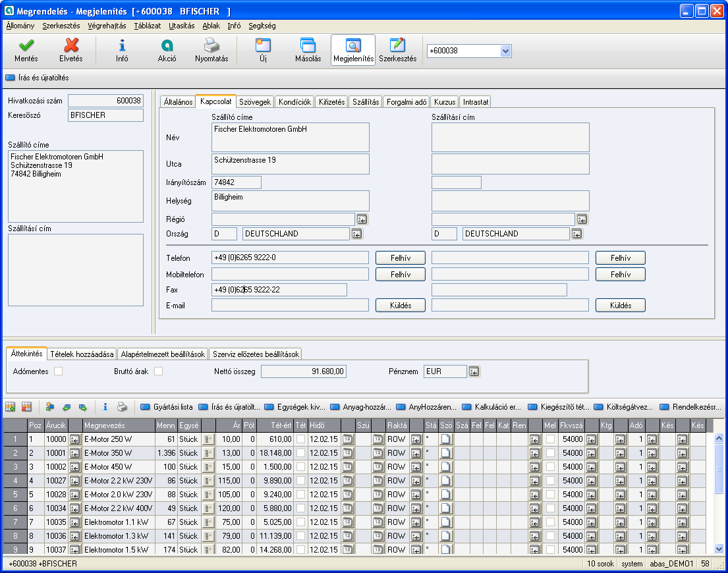Copy the order with the Másolás icon

308,45
